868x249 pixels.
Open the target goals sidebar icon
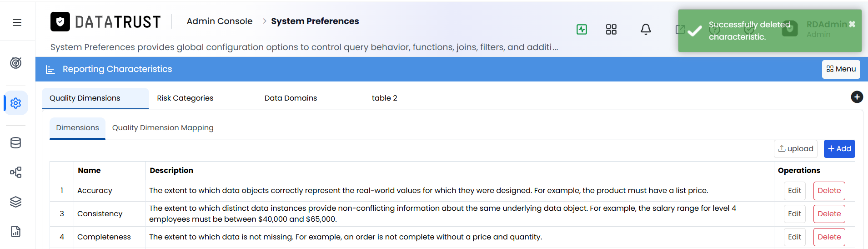coord(16,63)
